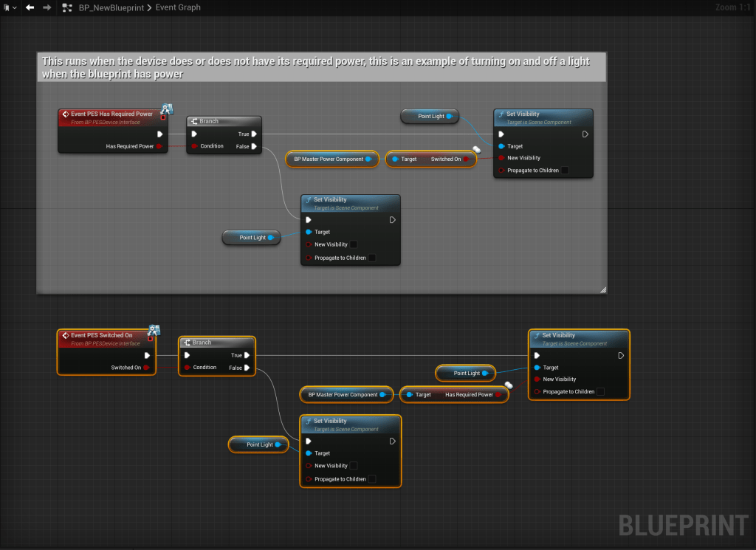Toggle Propagate to Children on the comment box False-branch Set Visibility
This screenshot has height=550, width=756.
(x=372, y=258)
